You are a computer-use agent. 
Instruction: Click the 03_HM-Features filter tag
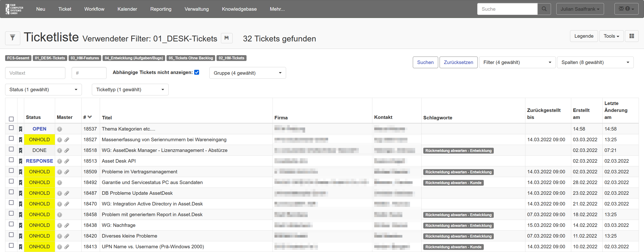pyautogui.click(x=84, y=58)
